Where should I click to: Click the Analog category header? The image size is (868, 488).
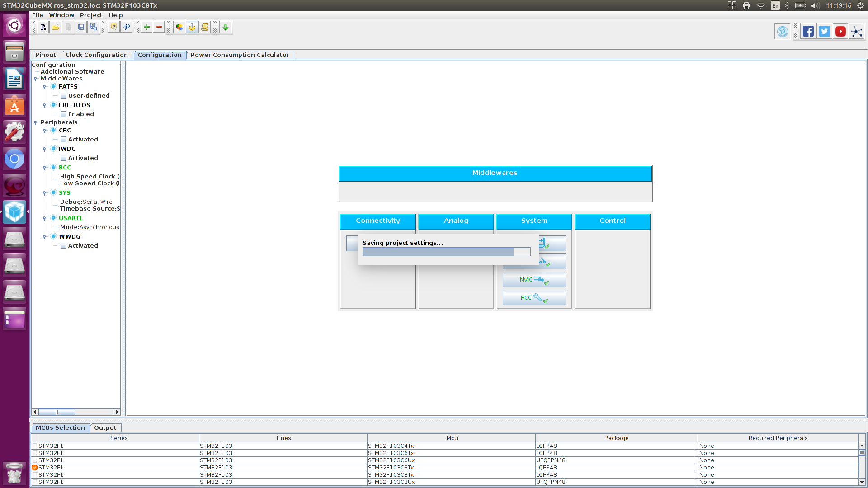tap(456, 221)
